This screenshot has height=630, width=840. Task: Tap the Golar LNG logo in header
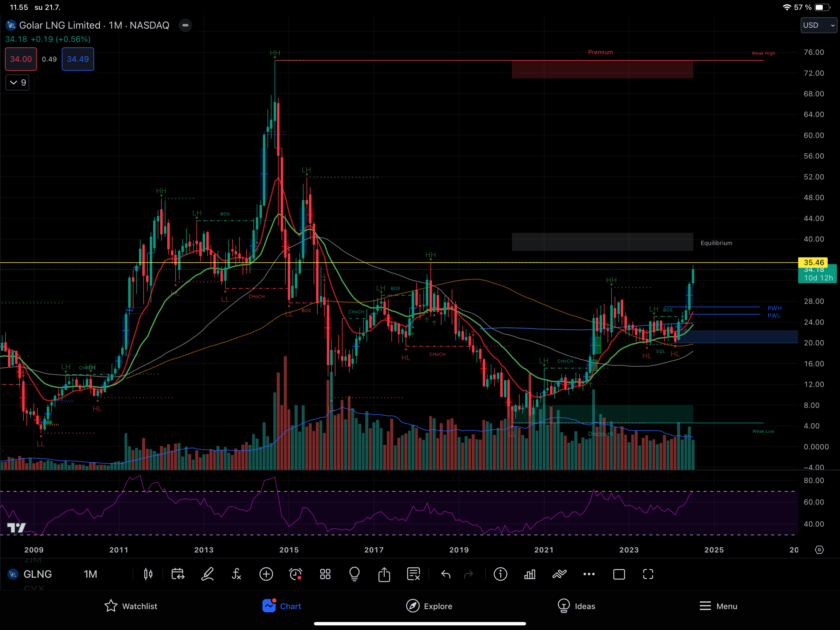pos(11,25)
